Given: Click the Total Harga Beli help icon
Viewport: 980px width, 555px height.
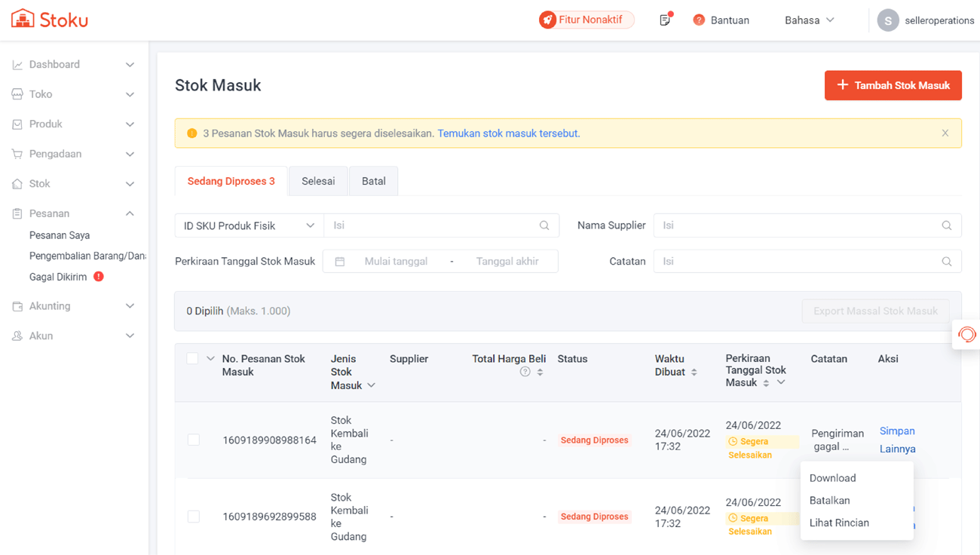Looking at the screenshot, I should [x=525, y=372].
